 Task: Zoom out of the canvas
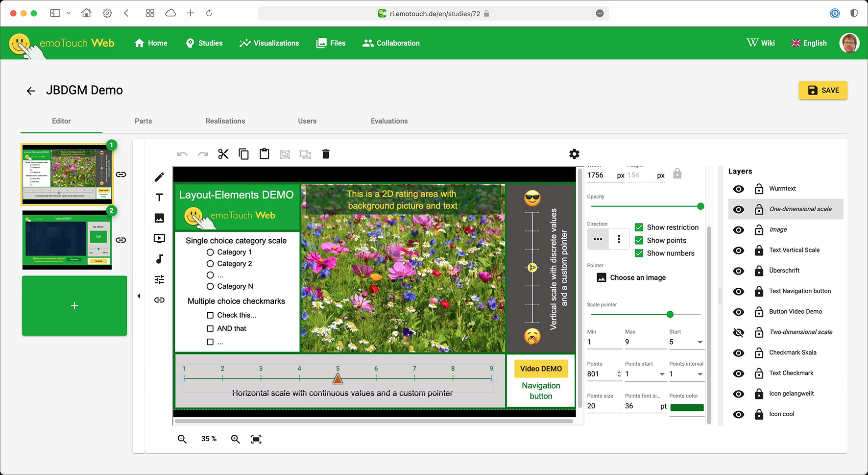pos(182,439)
